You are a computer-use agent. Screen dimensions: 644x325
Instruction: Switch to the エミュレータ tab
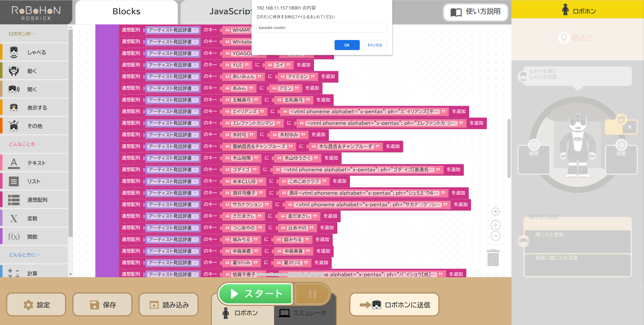tap(305, 313)
